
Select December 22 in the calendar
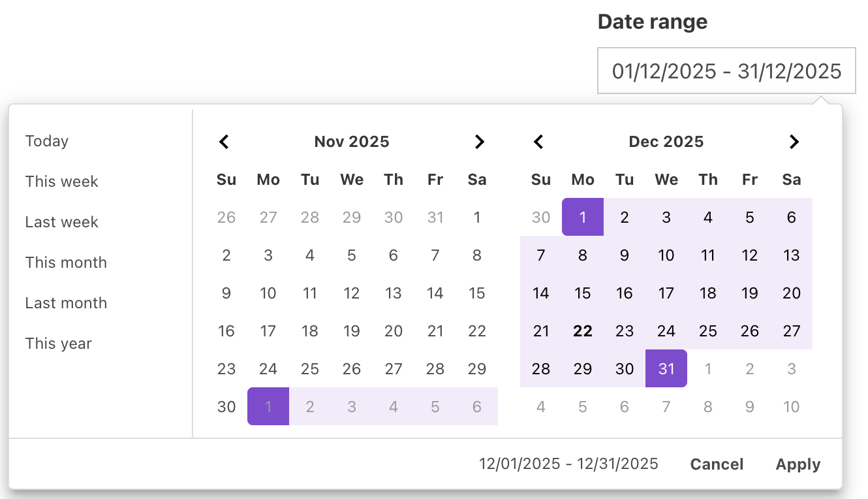pyautogui.click(x=583, y=331)
